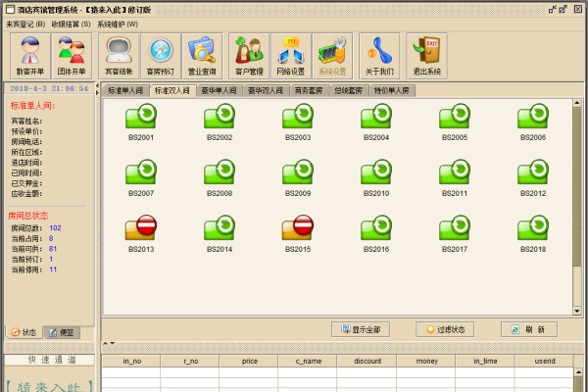Click 当前停用 value 11

53,269
